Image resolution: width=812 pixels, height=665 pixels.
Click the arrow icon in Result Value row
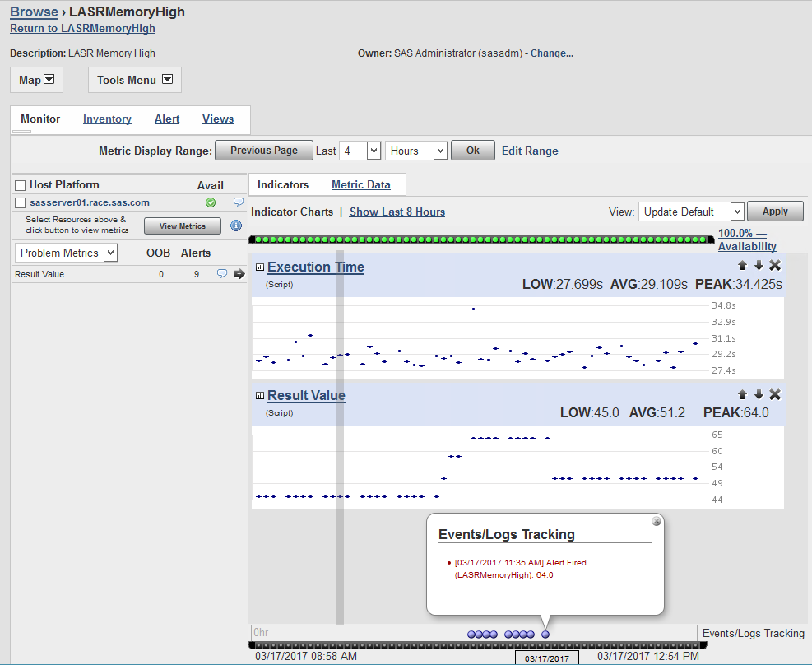[x=239, y=274]
